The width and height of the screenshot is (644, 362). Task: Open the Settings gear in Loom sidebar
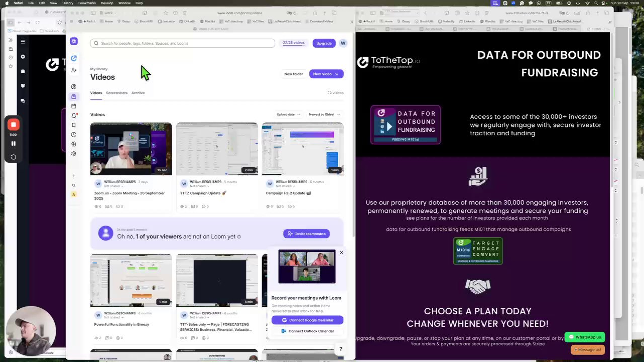point(74,154)
